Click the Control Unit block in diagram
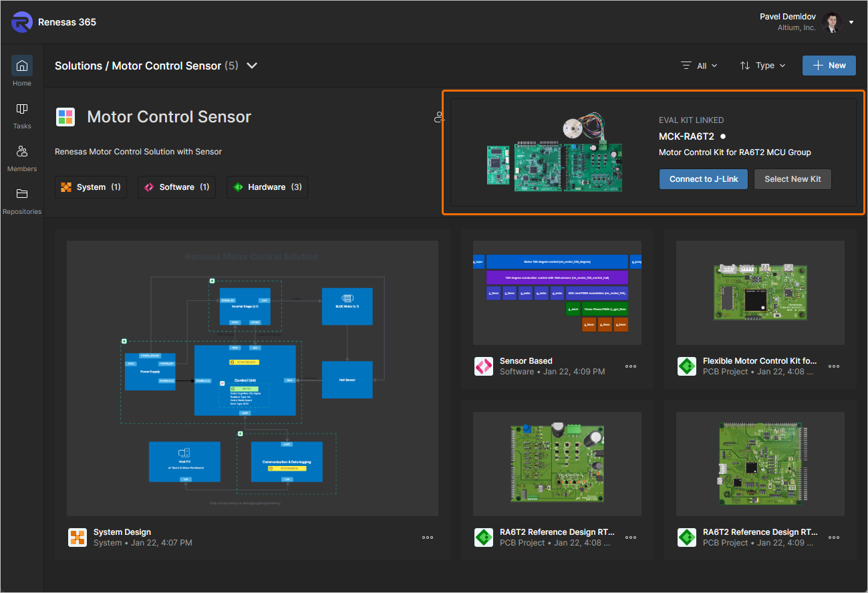The width and height of the screenshot is (868, 593). [x=245, y=380]
